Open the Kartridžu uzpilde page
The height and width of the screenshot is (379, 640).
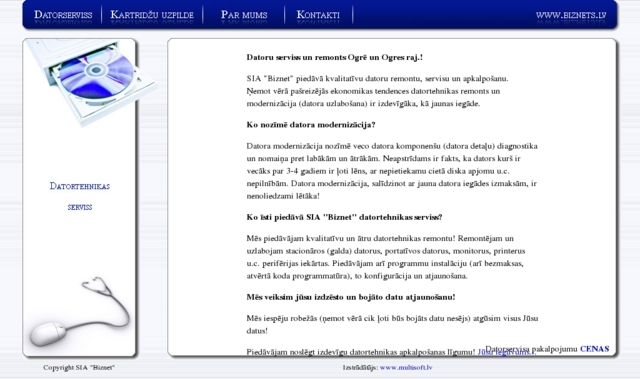point(152,15)
